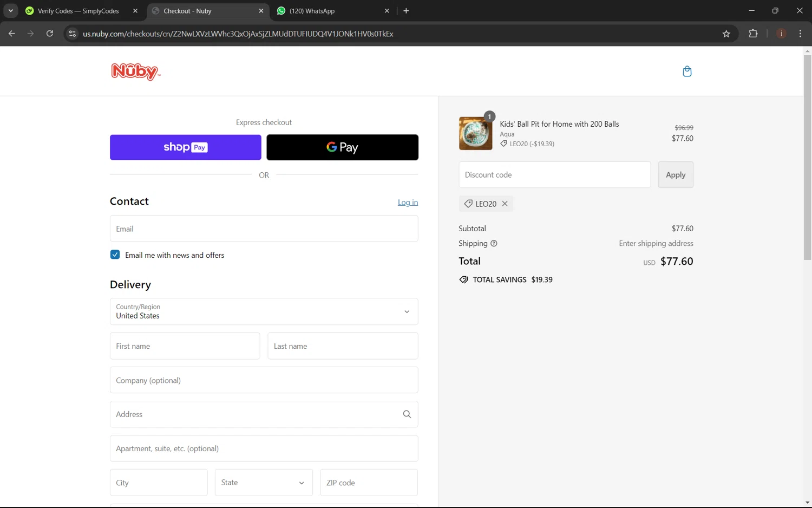Image resolution: width=812 pixels, height=508 pixels.
Task: Click the Total $77.60 amount
Action: point(677,262)
